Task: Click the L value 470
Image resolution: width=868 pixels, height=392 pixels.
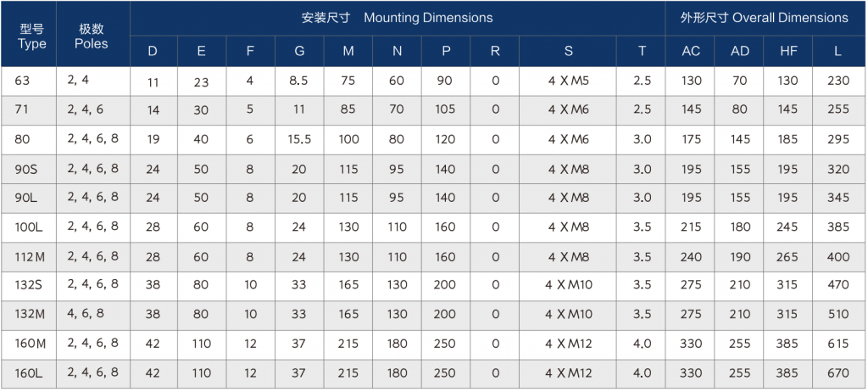Action: tap(837, 285)
